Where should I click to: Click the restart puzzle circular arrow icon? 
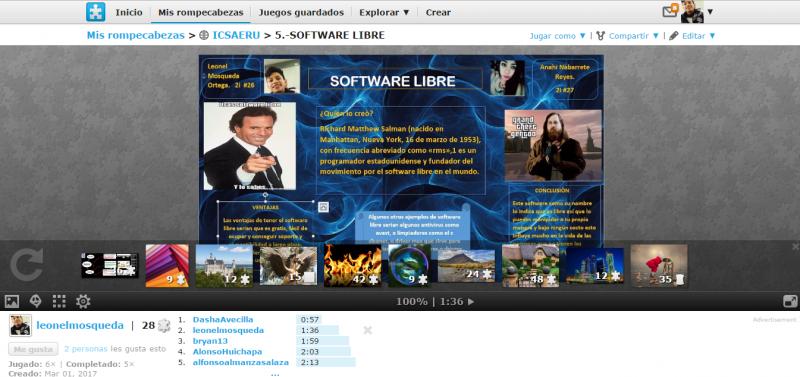pos(27,265)
